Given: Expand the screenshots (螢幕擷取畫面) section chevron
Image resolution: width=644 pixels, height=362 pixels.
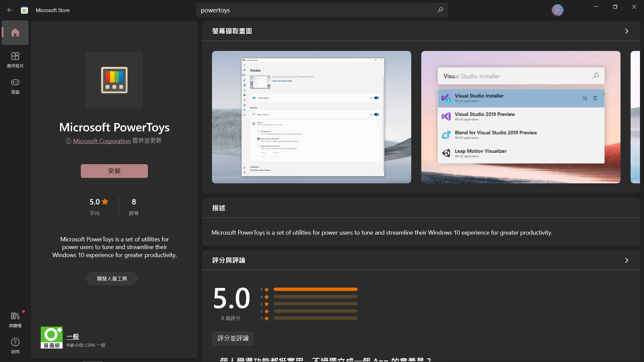Looking at the screenshot, I should point(627,31).
